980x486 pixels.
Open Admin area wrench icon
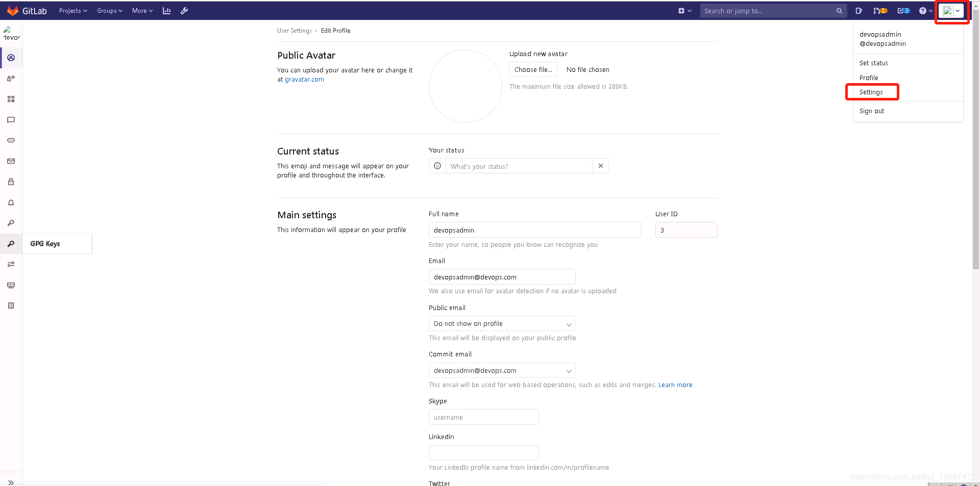coord(184,11)
